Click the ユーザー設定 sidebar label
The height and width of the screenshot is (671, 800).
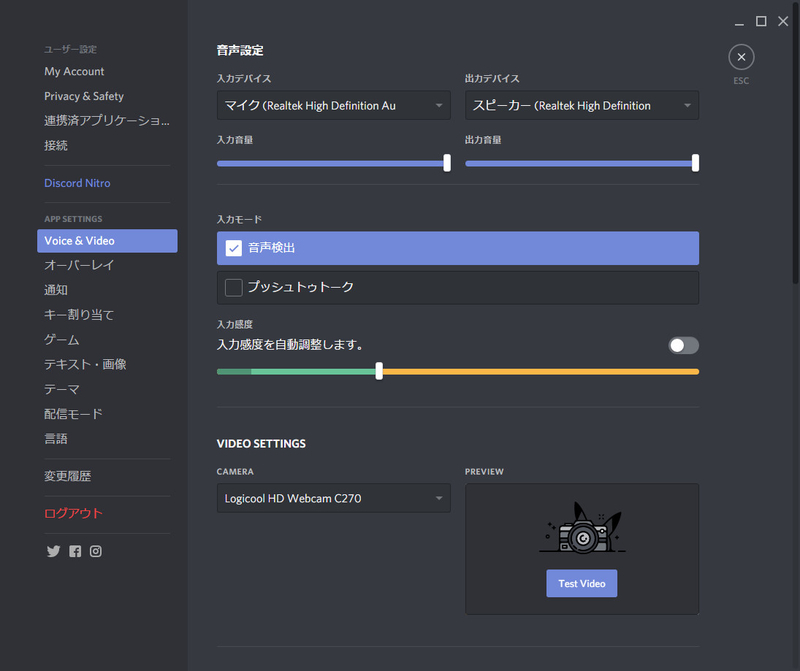pos(70,49)
